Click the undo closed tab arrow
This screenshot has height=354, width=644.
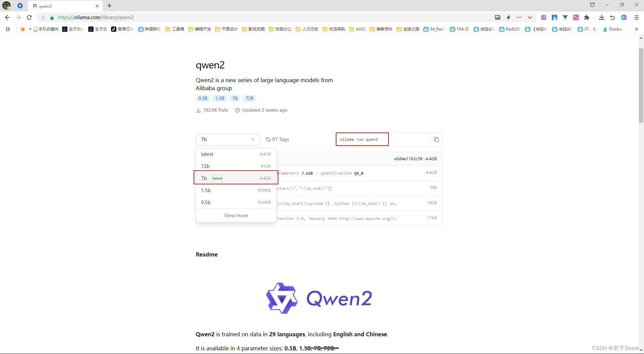coord(612,17)
